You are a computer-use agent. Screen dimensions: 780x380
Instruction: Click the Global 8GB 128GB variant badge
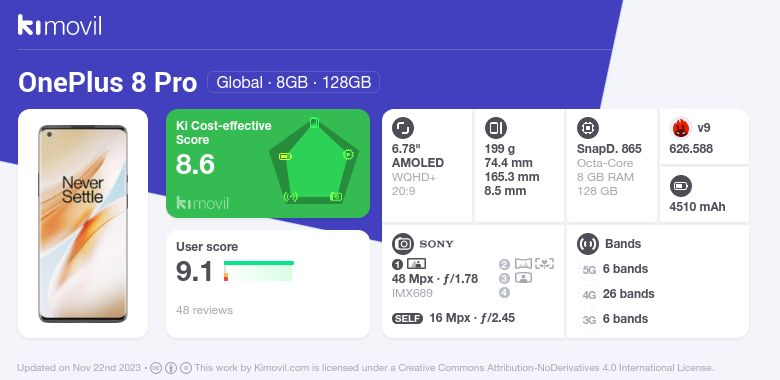tap(293, 82)
